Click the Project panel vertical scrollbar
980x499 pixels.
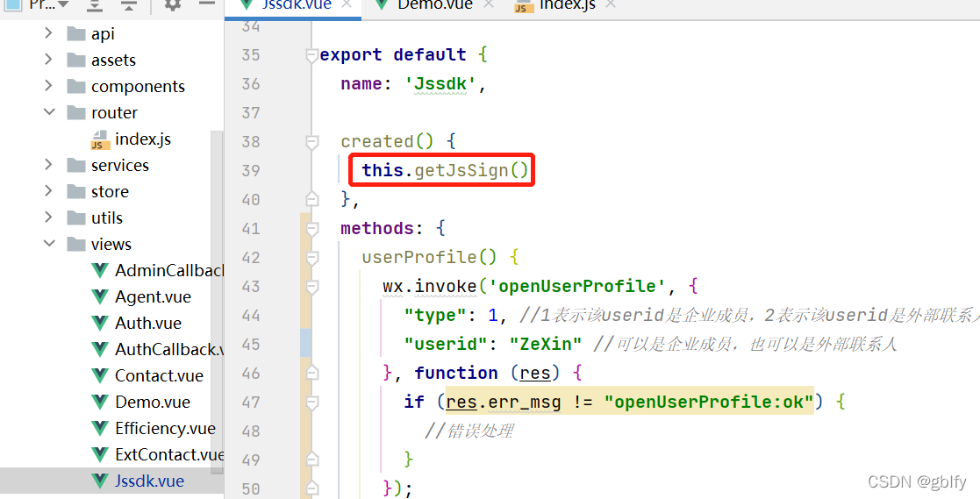[217, 303]
